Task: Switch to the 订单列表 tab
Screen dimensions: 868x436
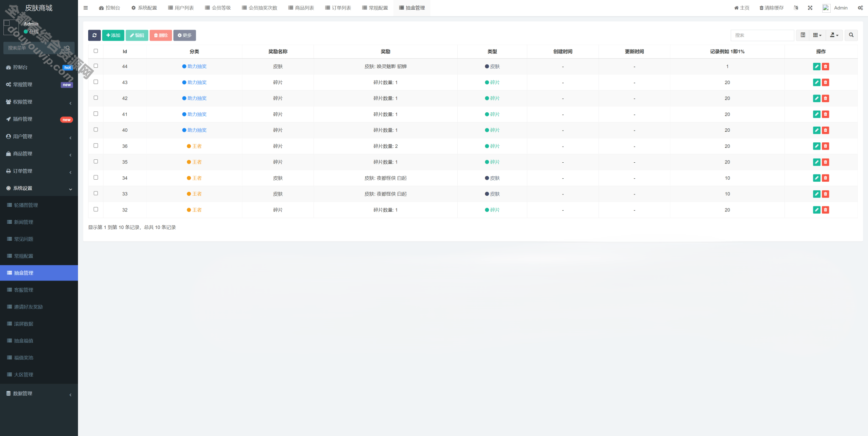Action: (x=338, y=8)
